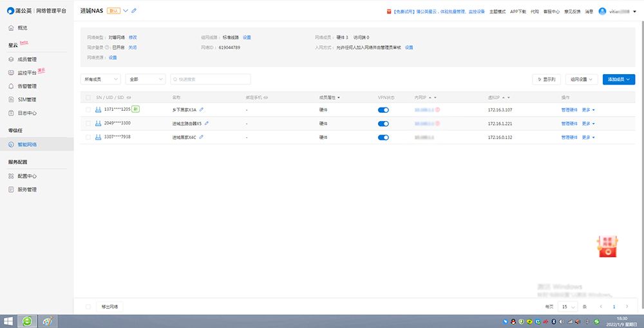Image resolution: width=644 pixels, height=328 pixels.
Task: Edit the name of 进城主路由器X5
Action: pyautogui.click(x=207, y=123)
